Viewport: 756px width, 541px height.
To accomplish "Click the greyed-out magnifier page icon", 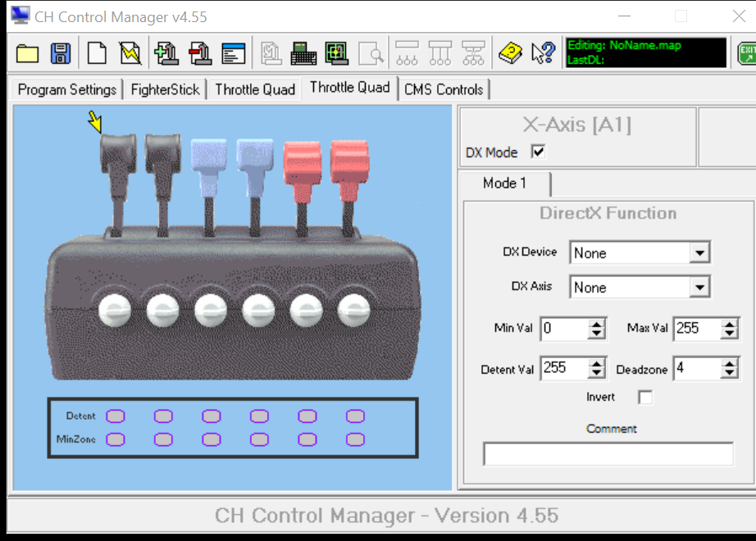I will (371, 53).
